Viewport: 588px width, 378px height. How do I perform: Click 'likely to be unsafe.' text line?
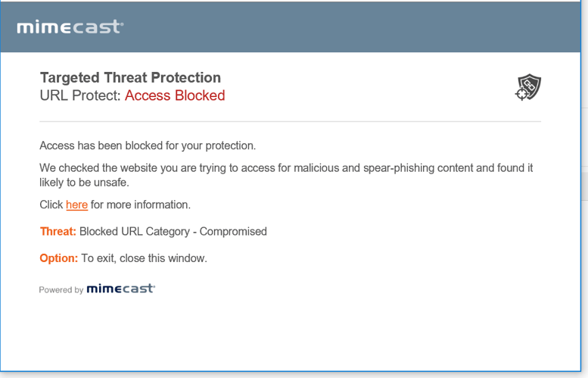click(x=84, y=183)
